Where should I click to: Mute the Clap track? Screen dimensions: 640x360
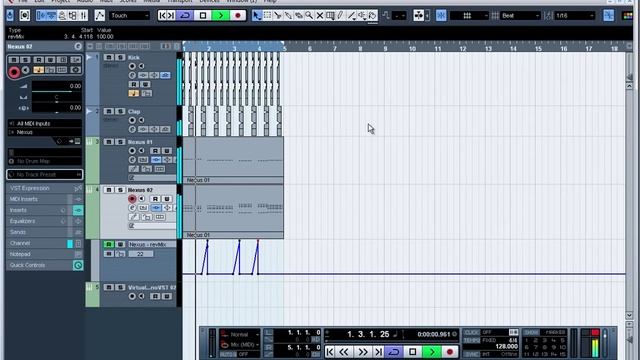point(109,111)
